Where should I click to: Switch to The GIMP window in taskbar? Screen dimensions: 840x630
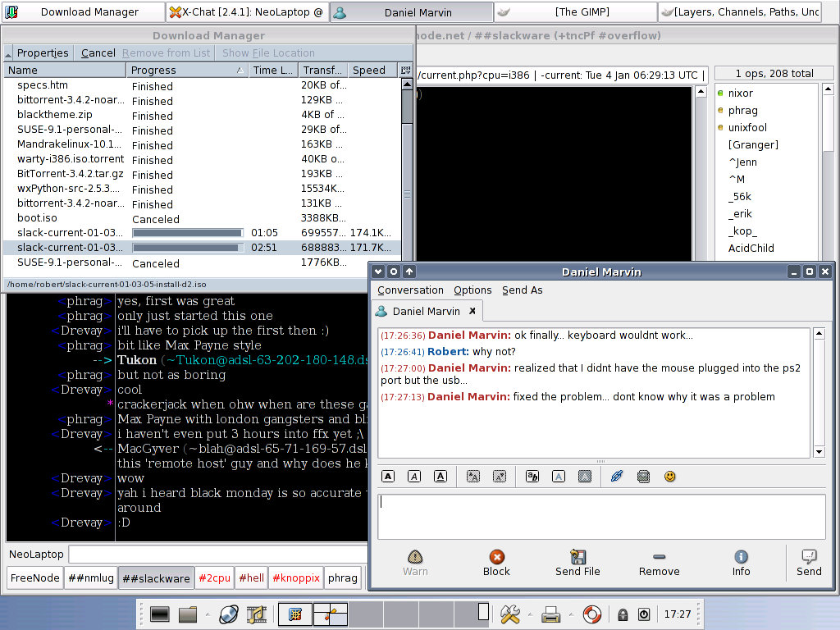[575, 11]
